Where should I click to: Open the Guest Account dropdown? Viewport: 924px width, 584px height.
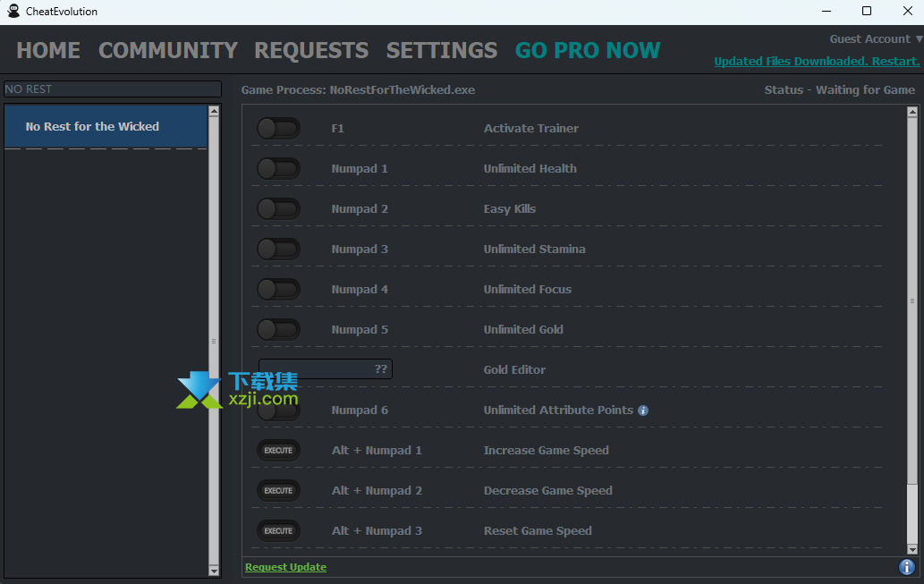tap(876, 38)
